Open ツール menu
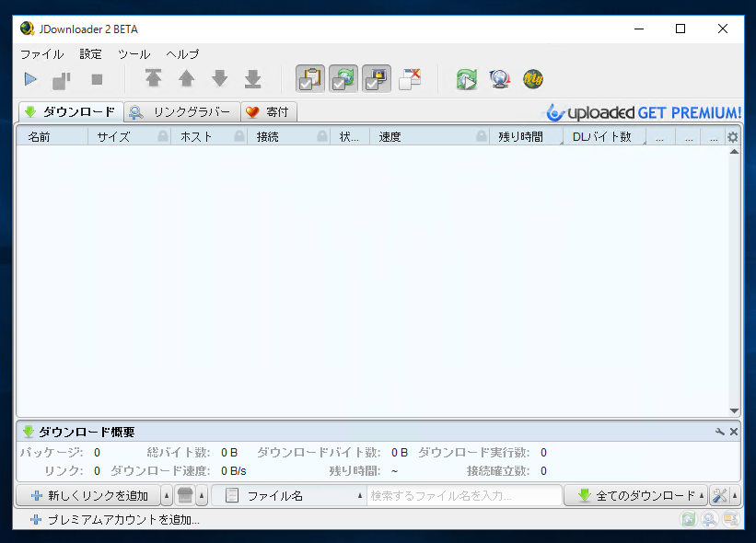 coord(134,54)
